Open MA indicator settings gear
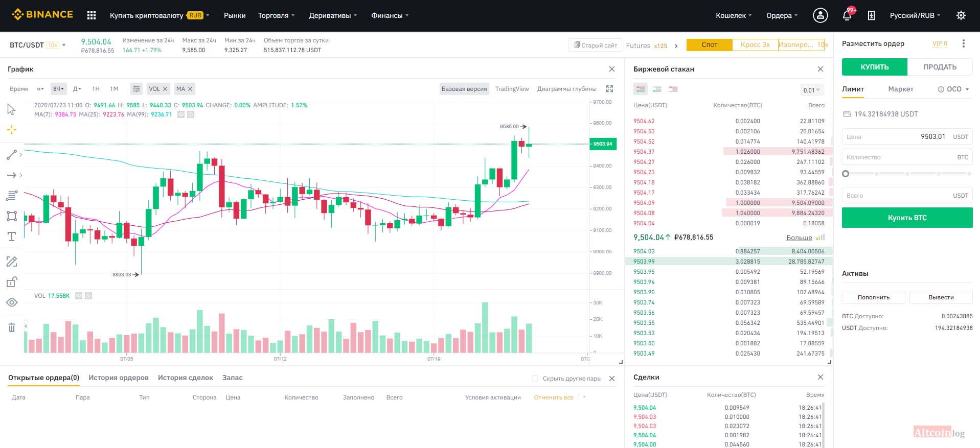This screenshot has height=448, width=980. [191, 114]
